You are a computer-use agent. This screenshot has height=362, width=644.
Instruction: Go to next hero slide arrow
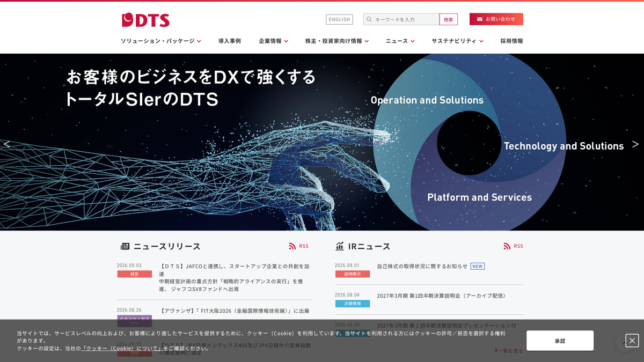(635, 144)
